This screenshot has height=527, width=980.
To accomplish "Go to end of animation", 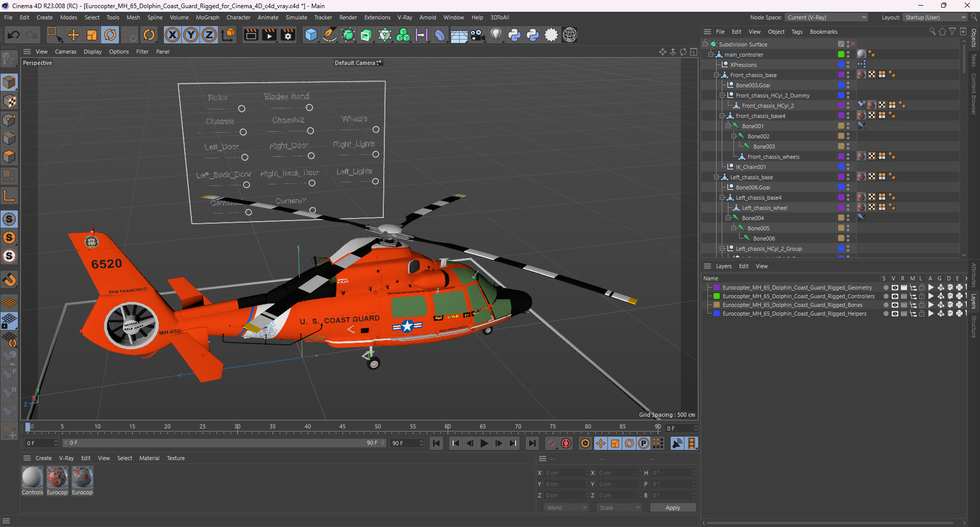I will click(532, 443).
